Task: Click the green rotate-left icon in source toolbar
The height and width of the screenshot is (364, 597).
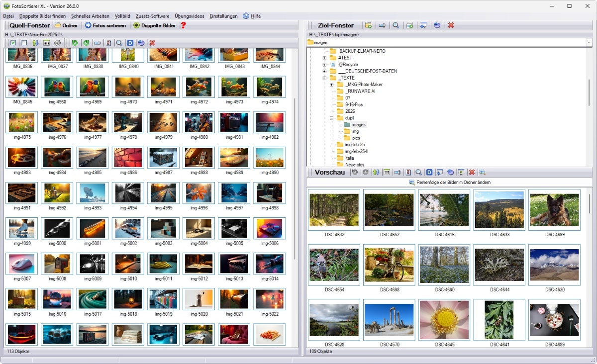Action: click(x=75, y=43)
